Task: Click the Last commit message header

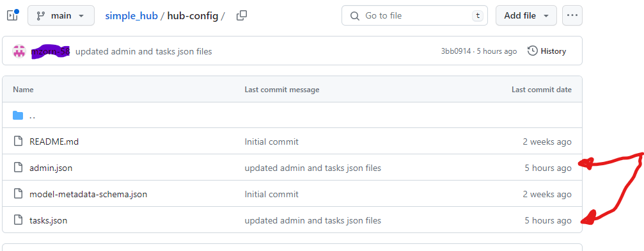Action: [x=282, y=89]
